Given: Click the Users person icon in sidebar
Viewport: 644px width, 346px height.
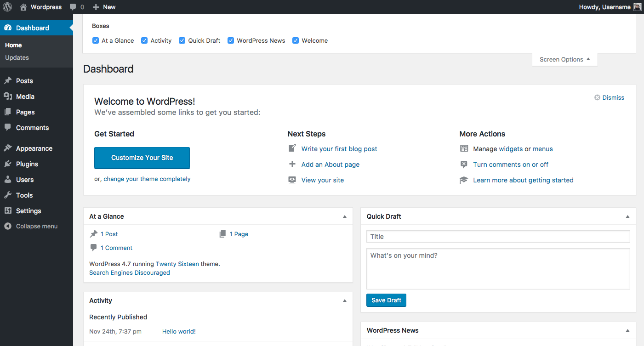Looking at the screenshot, I should (8, 180).
